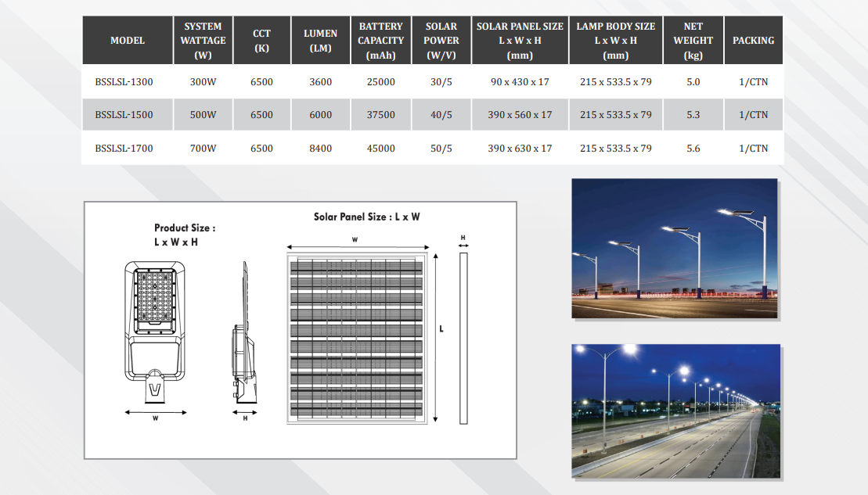
Task: Select the NET WEIGHT header cell
Action: pos(693,41)
